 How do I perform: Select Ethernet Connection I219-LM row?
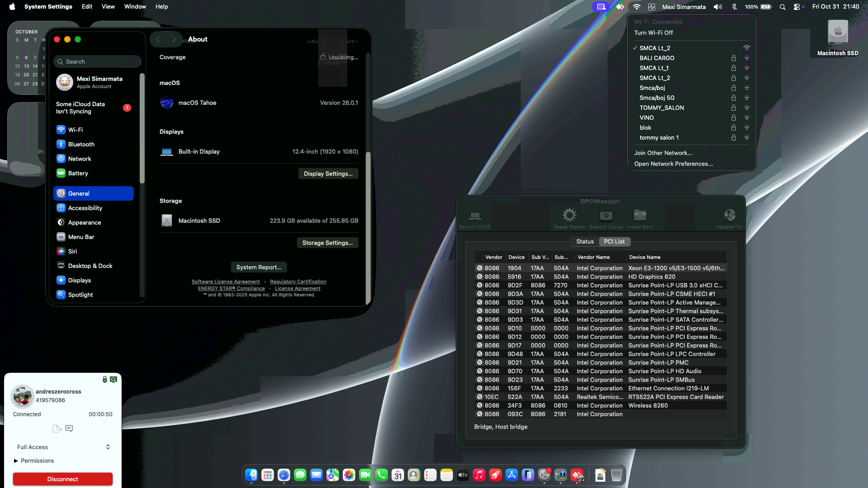(x=600, y=388)
